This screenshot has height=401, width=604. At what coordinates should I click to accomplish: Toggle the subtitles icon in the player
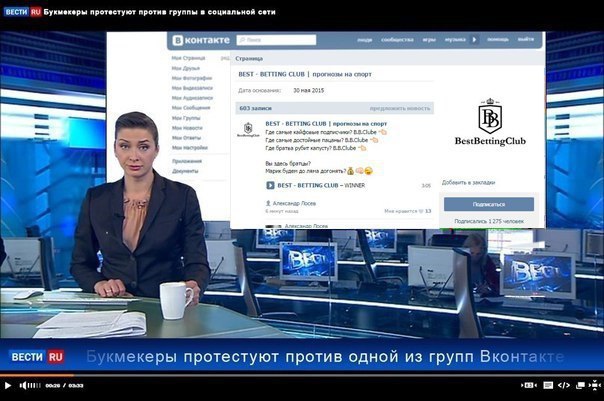tap(548, 385)
